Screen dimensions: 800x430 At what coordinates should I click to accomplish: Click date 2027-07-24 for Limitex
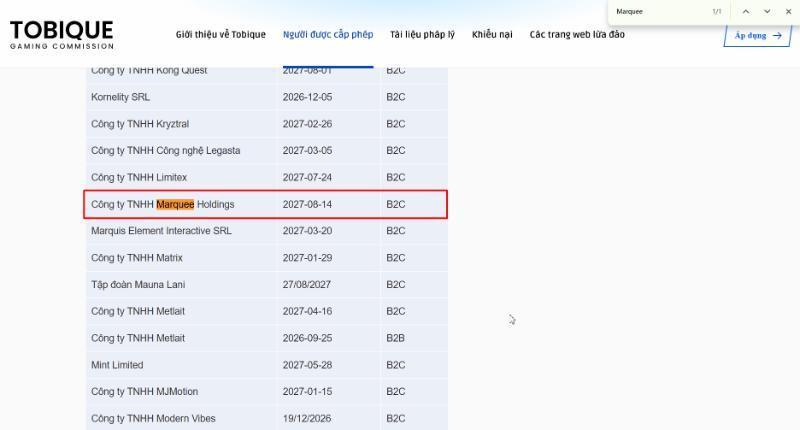307,178
